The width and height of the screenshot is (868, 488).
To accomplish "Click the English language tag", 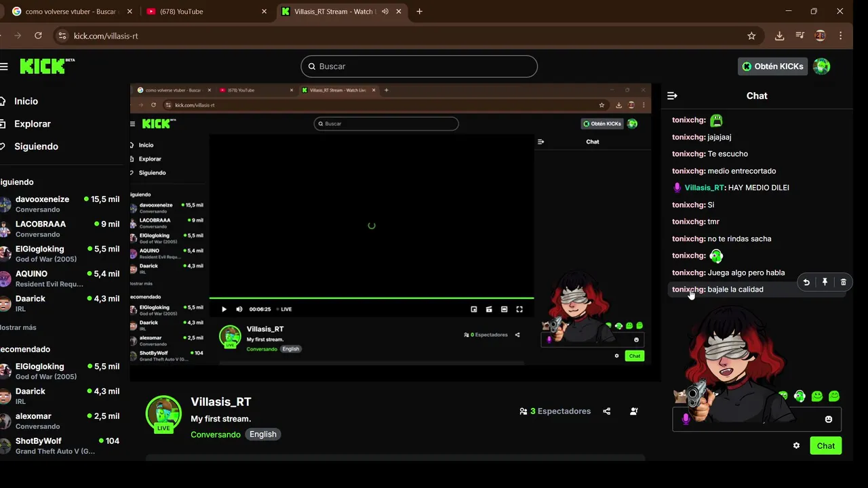I will [x=263, y=434].
